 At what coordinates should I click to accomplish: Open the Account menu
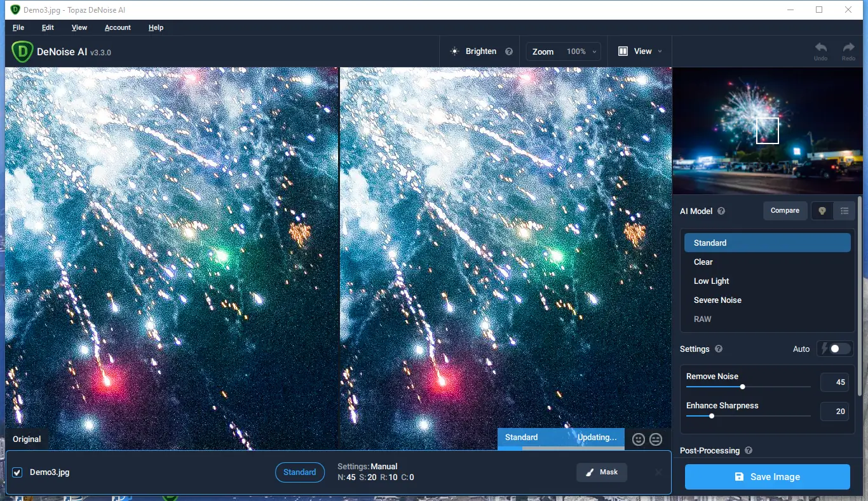click(118, 28)
